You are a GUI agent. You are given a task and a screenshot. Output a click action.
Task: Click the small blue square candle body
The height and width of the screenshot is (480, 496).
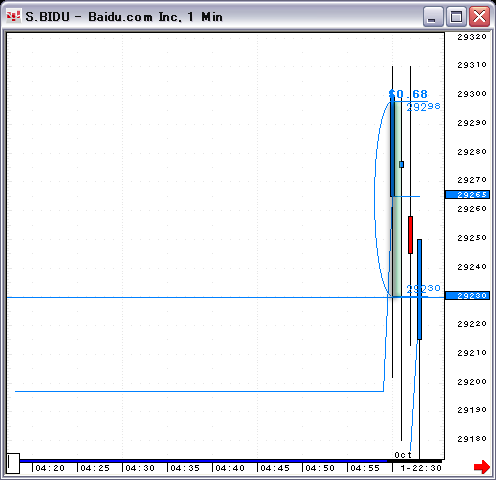(x=401, y=164)
